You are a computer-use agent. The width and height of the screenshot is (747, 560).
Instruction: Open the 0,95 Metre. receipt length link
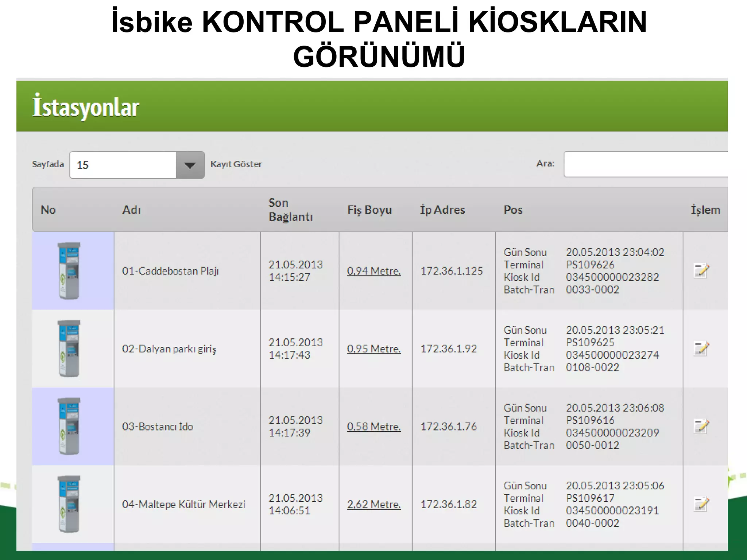point(374,349)
